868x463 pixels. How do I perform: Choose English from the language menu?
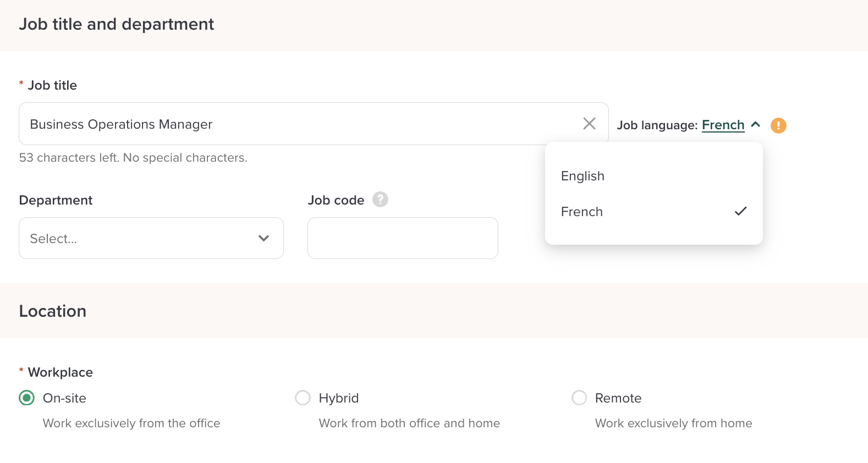coord(583,176)
